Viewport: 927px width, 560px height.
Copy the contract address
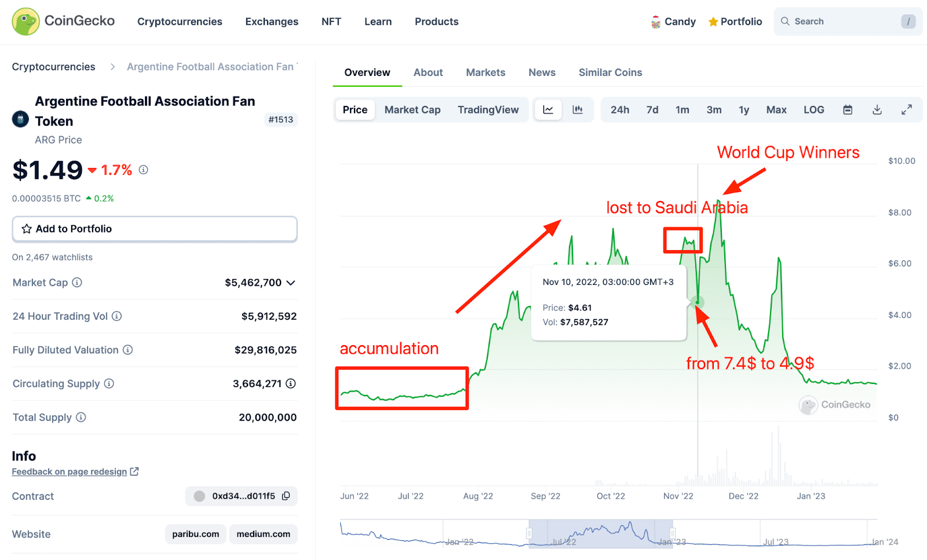click(286, 496)
